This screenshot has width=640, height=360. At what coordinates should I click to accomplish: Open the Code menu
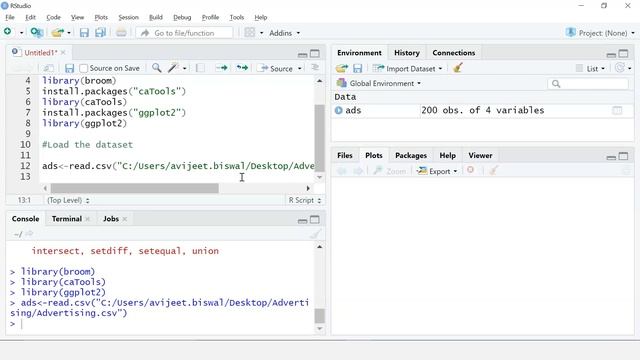coord(53,17)
